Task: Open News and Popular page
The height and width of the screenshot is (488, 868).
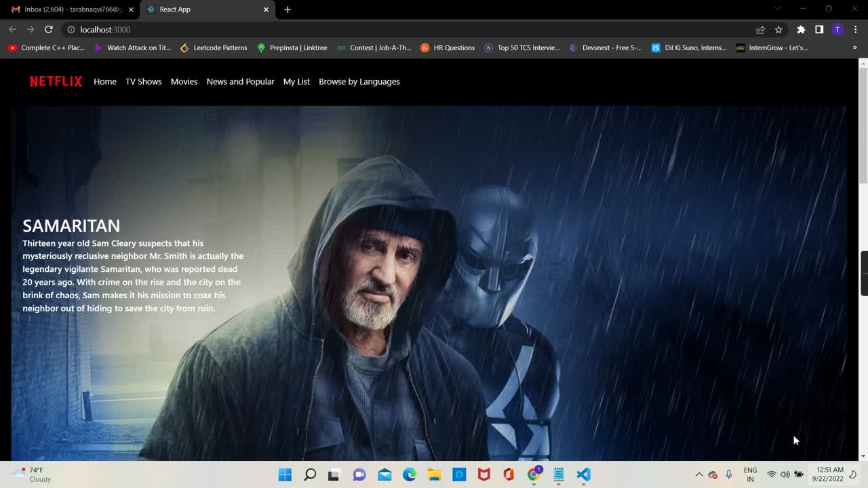Action: pyautogui.click(x=240, y=81)
